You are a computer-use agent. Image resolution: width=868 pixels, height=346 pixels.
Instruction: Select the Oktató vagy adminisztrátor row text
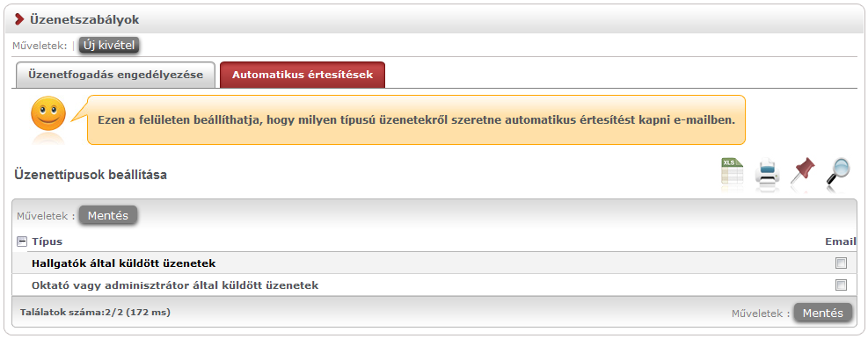click(x=176, y=285)
